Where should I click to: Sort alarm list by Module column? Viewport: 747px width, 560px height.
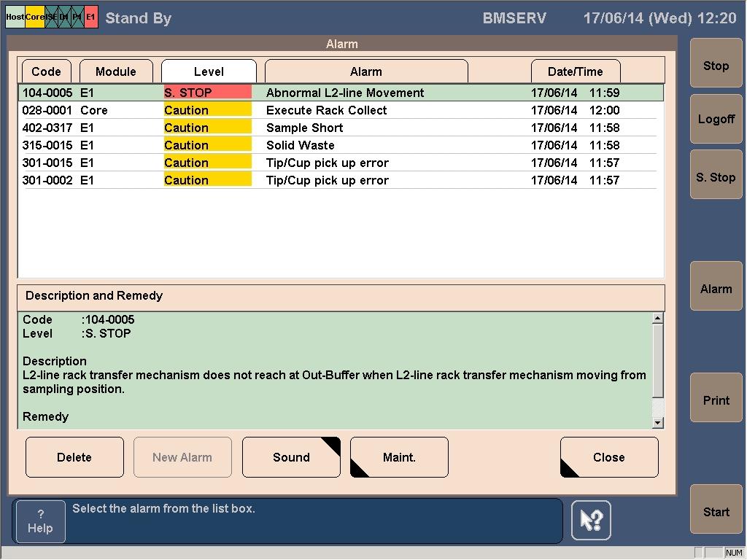pyautogui.click(x=116, y=71)
